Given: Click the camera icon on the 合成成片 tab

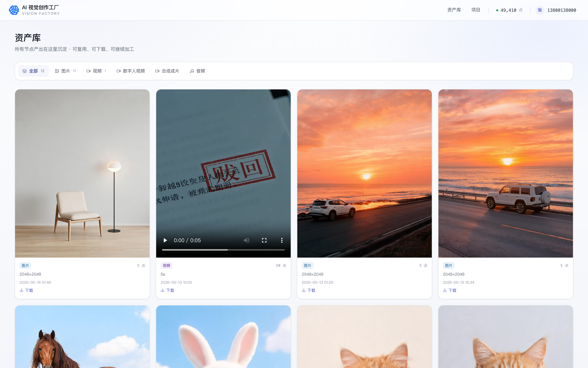Looking at the screenshot, I should tap(157, 71).
